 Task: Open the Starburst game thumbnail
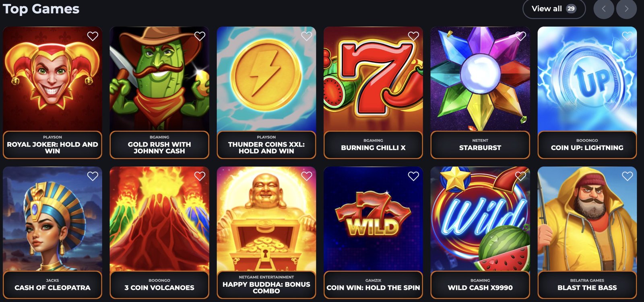(480, 79)
